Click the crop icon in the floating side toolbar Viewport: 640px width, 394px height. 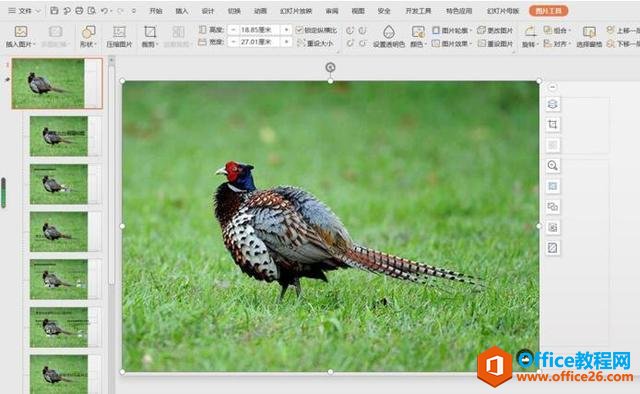tap(553, 125)
